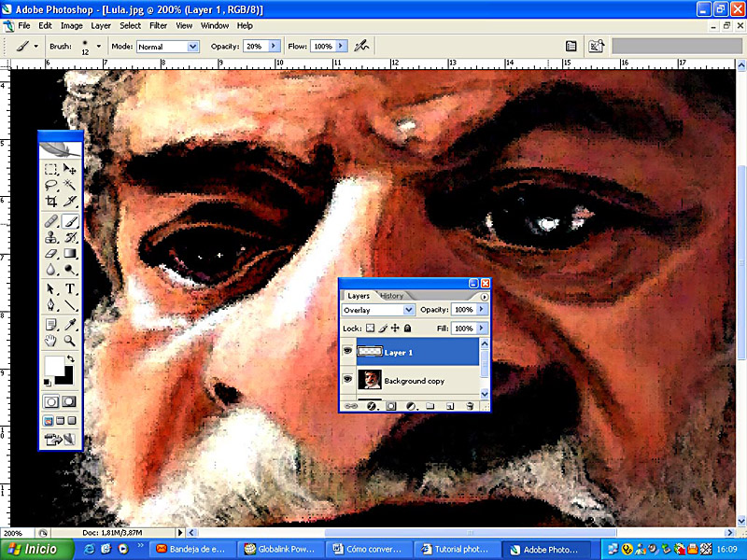Toggle lock transparent pixels option

click(370, 329)
